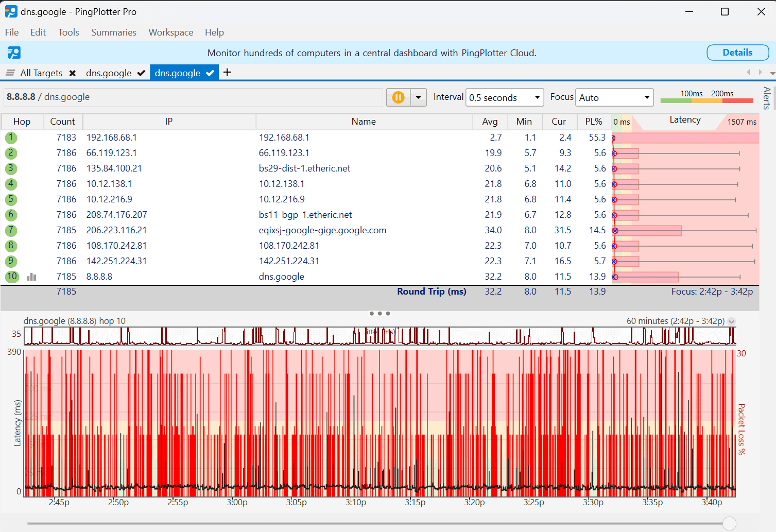776x532 pixels.
Task: Click the dns.google (8.8.8.8) hop 10 graph title
Action: point(75,321)
